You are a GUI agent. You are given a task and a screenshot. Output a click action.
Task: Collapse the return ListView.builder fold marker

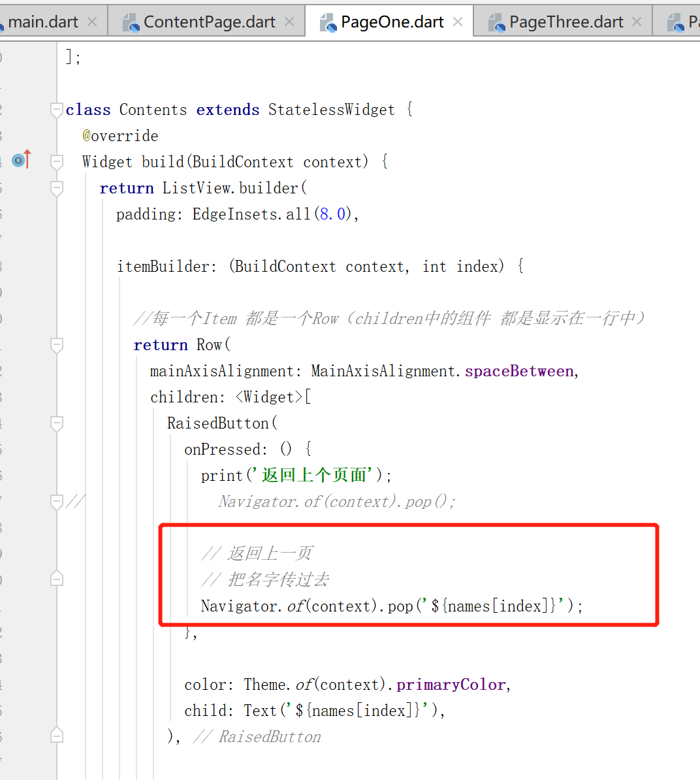57,189
